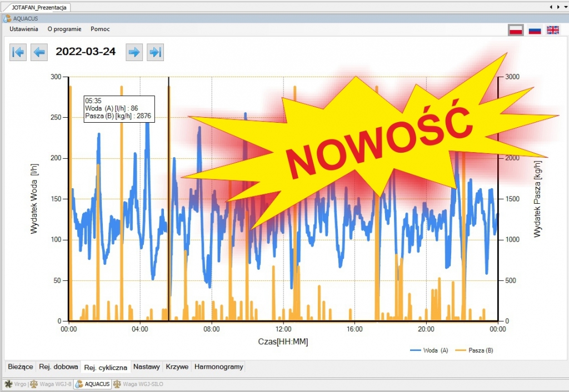Open the Krzywe tab
The height and width of the screenshot is (392, 569).
coord(177,367)
